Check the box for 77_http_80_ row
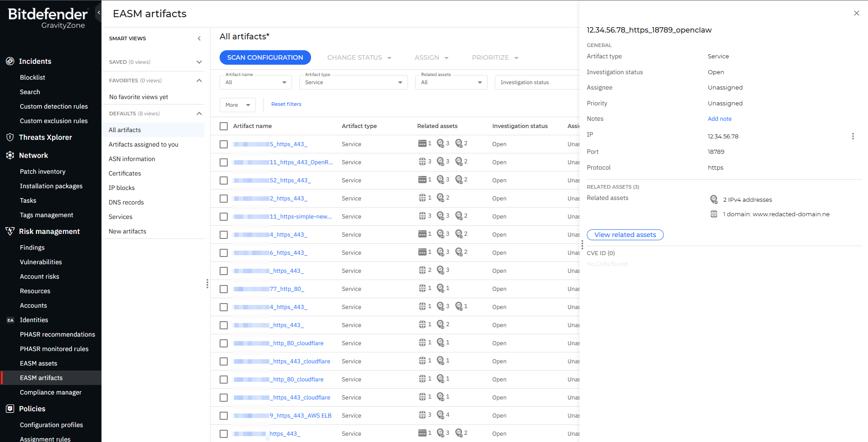Screen dimensions: 868x442 click(224, 289)
